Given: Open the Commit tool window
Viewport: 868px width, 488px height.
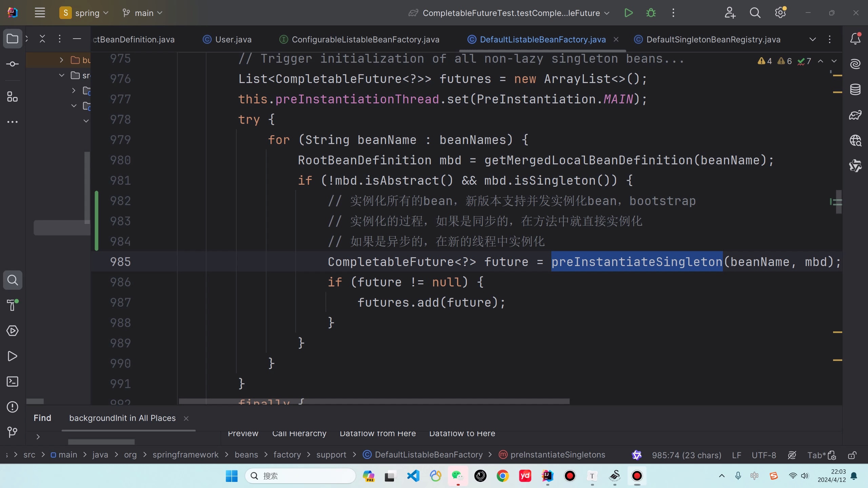Looking at the screenshot, I should coord(13,64).
